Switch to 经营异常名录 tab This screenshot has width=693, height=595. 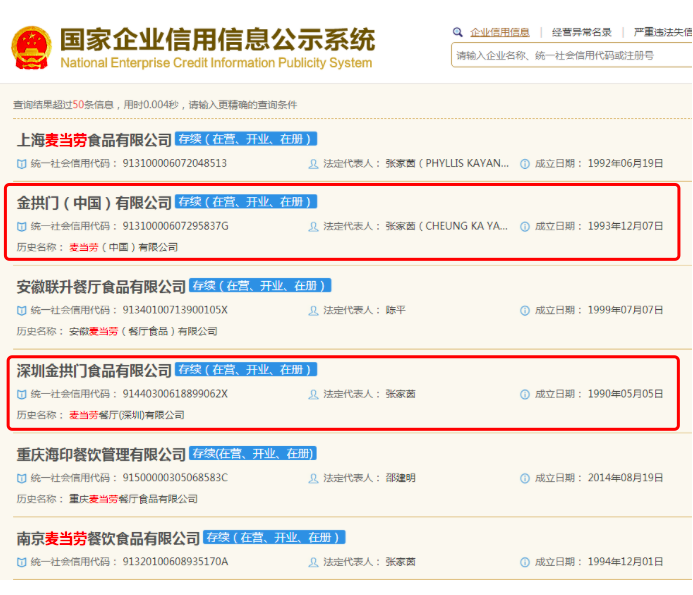point(581,32)
